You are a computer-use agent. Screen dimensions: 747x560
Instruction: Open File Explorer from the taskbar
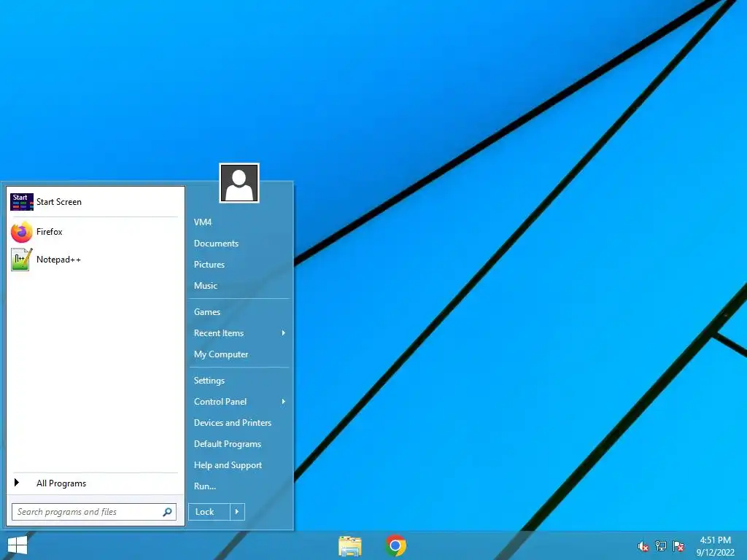click(x=350, y=545)
